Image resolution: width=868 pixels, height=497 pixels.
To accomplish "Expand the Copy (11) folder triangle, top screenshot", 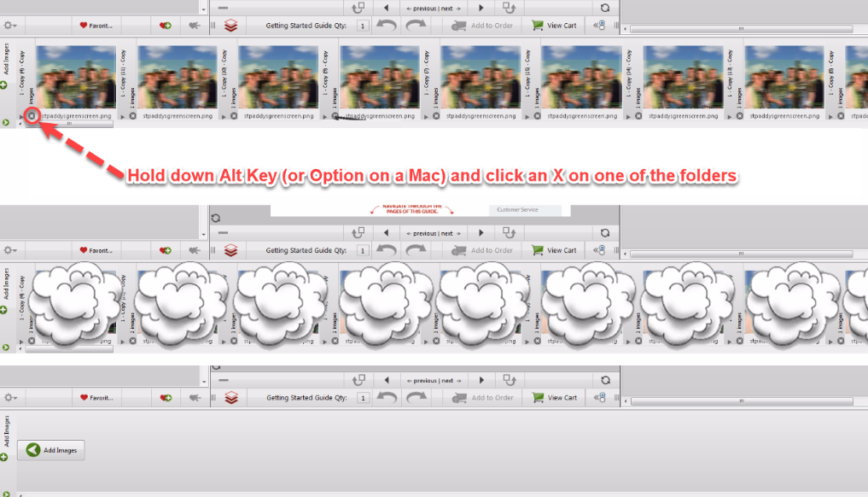I will [x=123, y=117].
